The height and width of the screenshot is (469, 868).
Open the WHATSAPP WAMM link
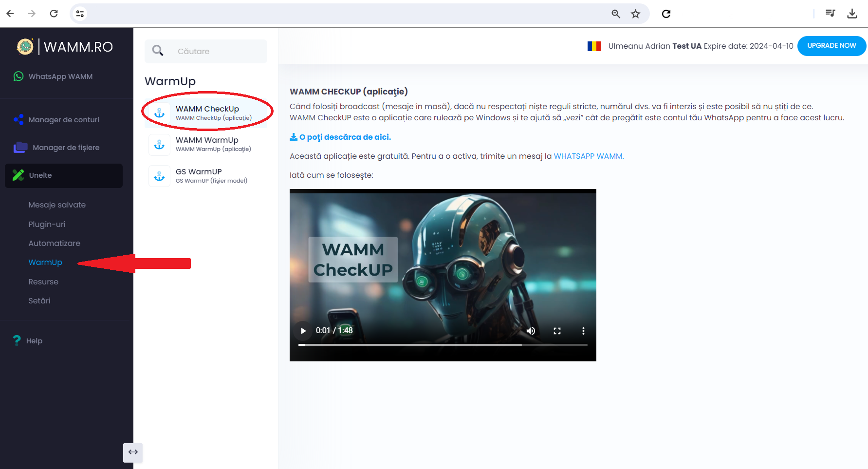(589, 156)
